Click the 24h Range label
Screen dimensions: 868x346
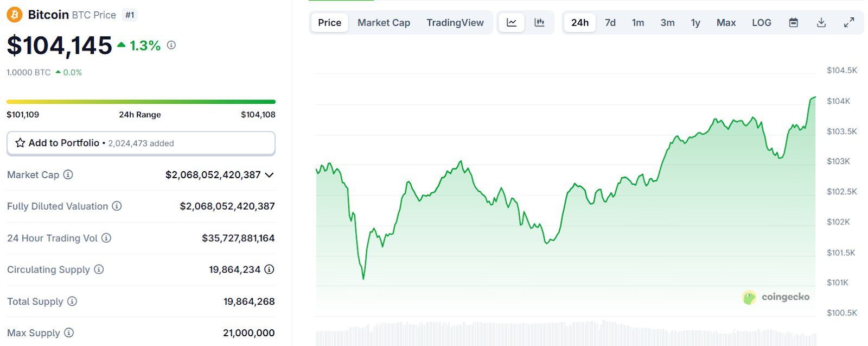click(140, 115)
